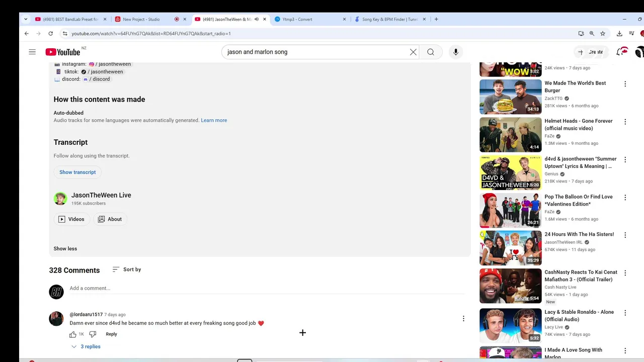Click Add a comment field

pyautogui.click(x=267, y=288)
